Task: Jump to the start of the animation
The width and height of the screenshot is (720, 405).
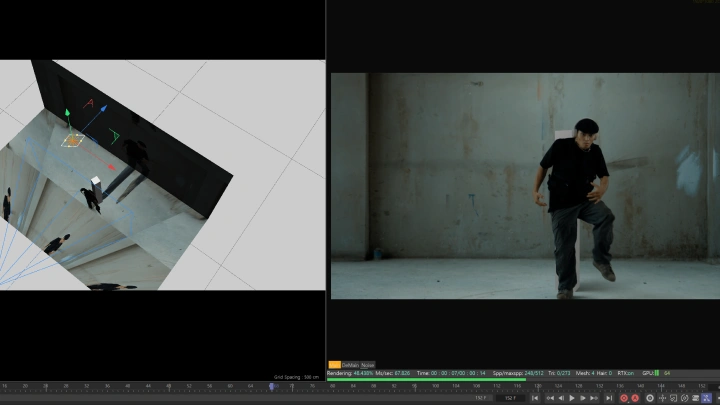Action: 535,398
